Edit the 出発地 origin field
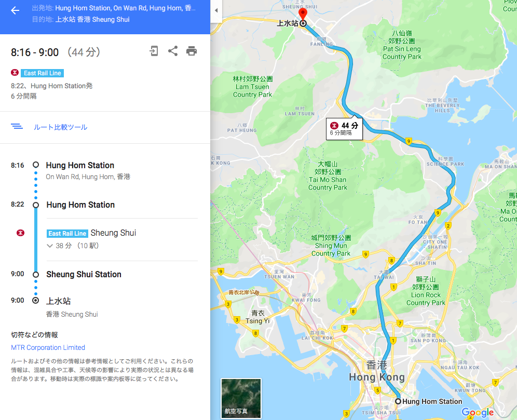This screenshot has width=517, height=420. [x=114, y=8]
